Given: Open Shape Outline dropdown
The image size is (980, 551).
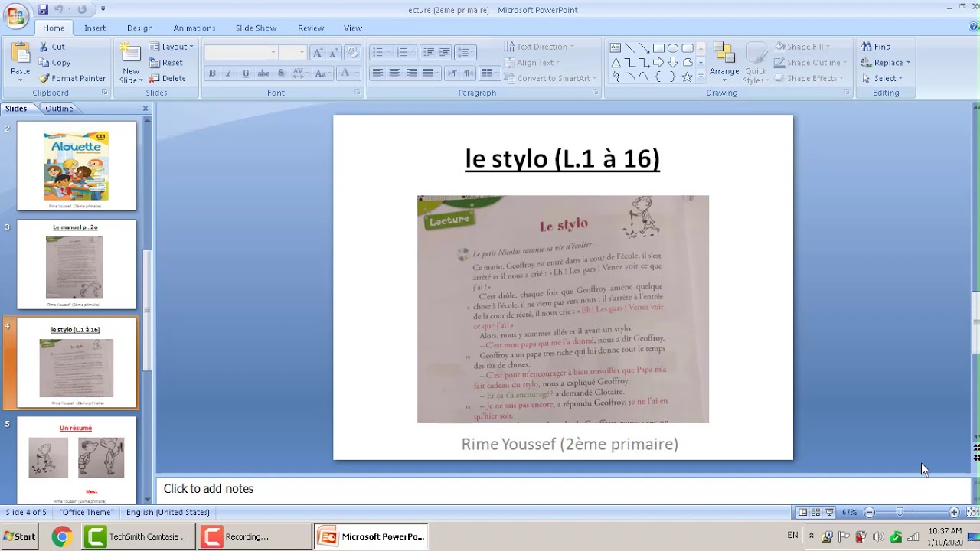Looking at the screenshot, I should [810, 63].
